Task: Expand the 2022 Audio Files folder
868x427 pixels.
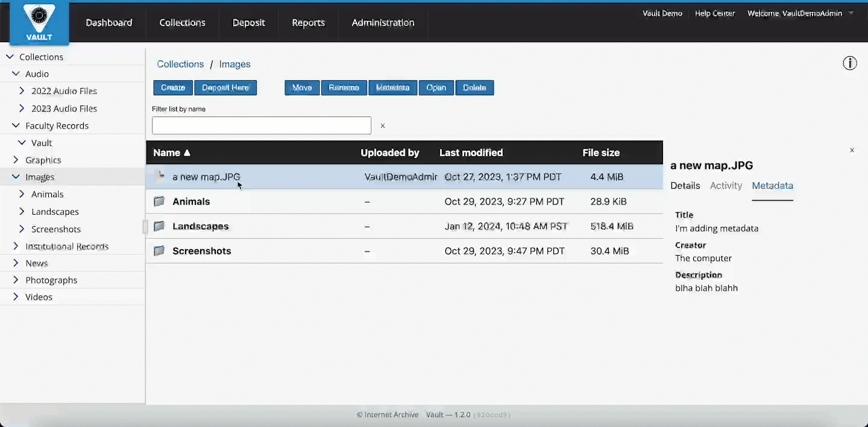Action: (22, 91)
